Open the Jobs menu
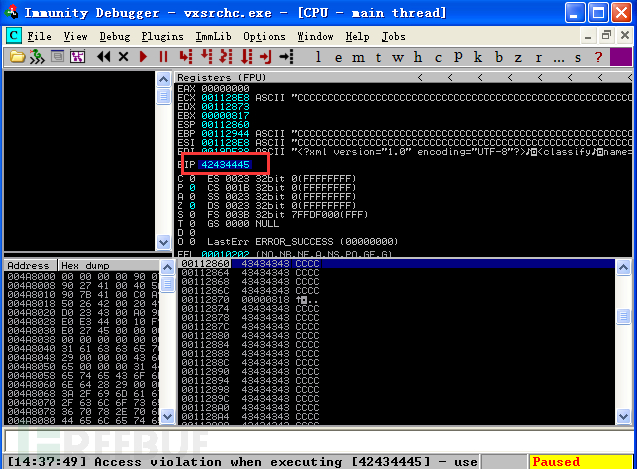This screenshot has width=637, height=469. coord(393,37)
